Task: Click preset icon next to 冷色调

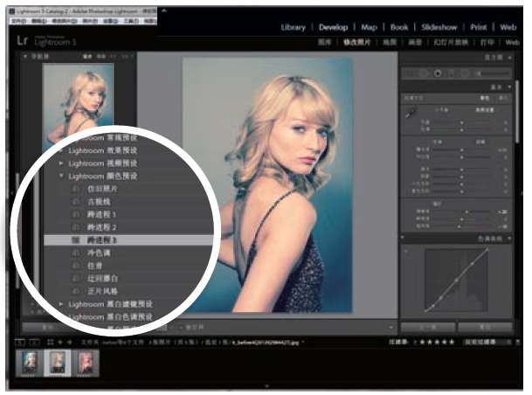Action: (76, 252)
